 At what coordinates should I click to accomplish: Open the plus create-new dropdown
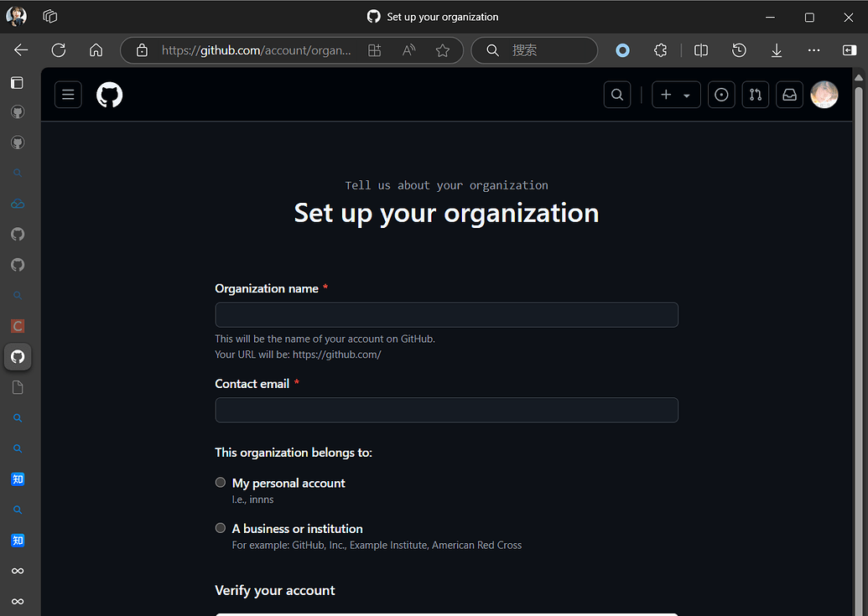click(x=676, y=94)
